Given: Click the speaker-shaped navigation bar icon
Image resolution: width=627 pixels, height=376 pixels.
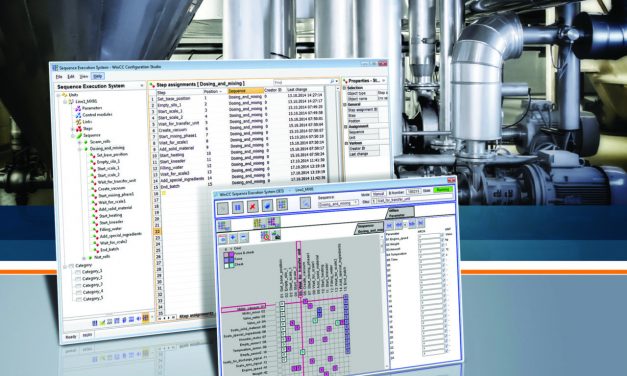Looking at the screenshot, I should (138, 319).
